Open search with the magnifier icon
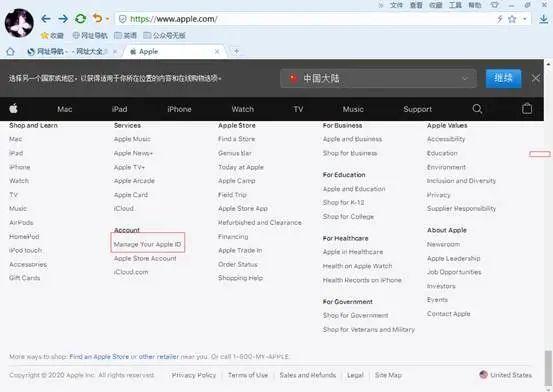This screenshot has height=392, width=553. [477, 109]
